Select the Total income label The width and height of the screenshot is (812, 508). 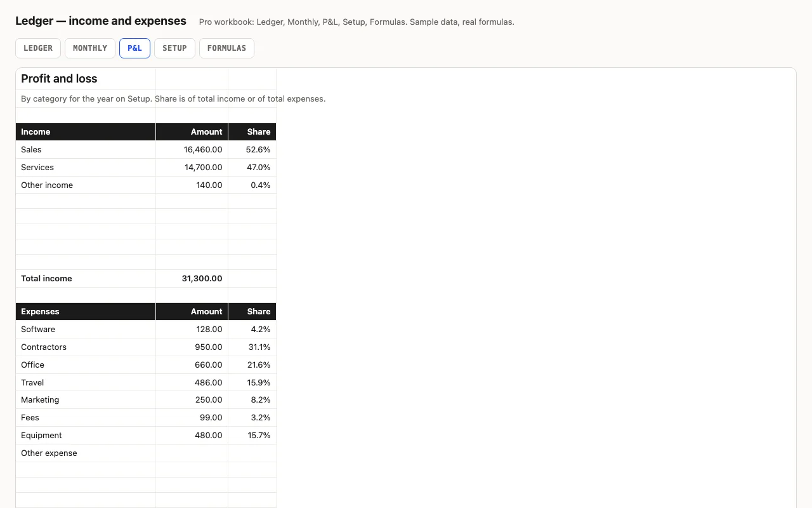click(x=86, y=279)
